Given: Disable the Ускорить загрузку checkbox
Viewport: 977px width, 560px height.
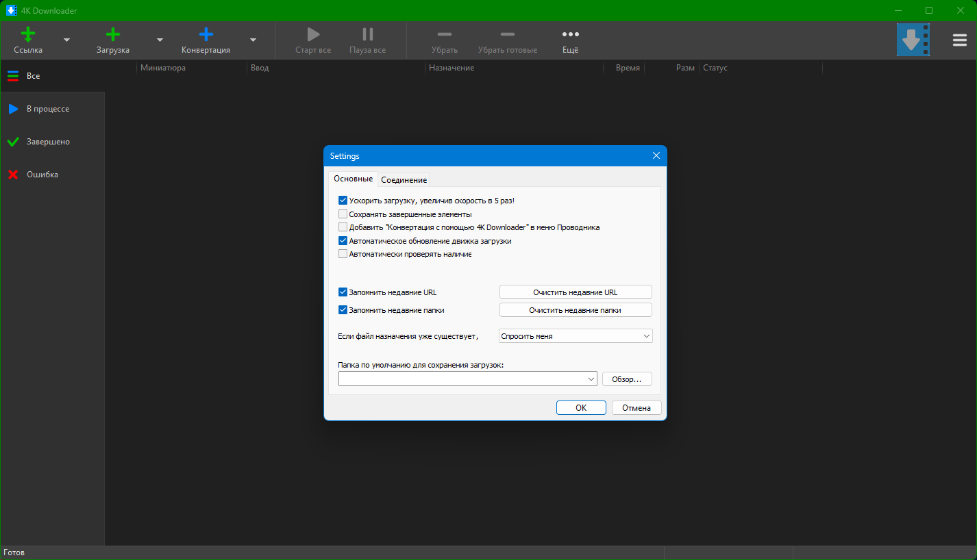Looking at the screenshot, I should 343,201.
